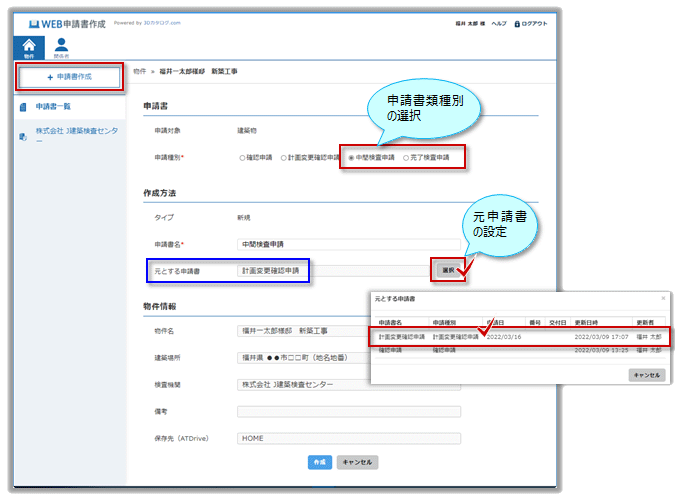Click 物件 in the breadcrumb
The height and width of the screenshot is (500, 680).
[139, 72]
